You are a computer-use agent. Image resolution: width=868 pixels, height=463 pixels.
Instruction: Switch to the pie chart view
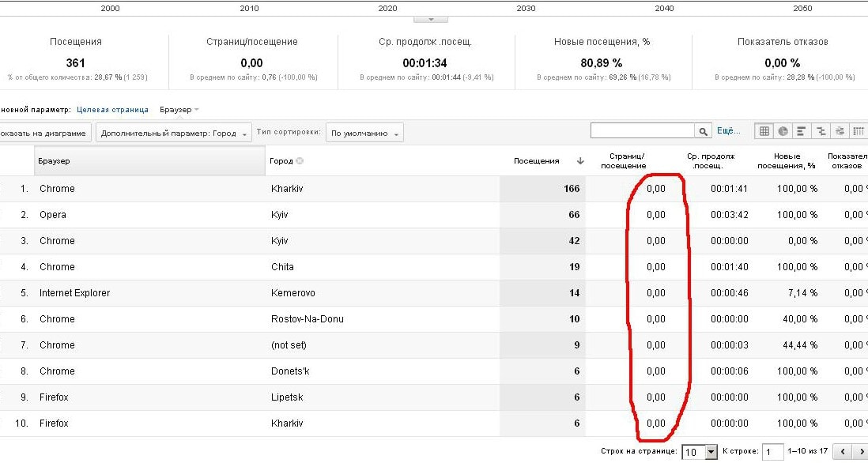783,131
